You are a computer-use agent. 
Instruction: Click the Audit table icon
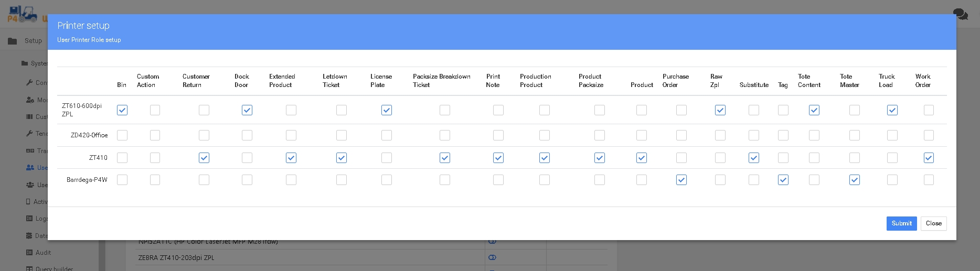[29, 253]
